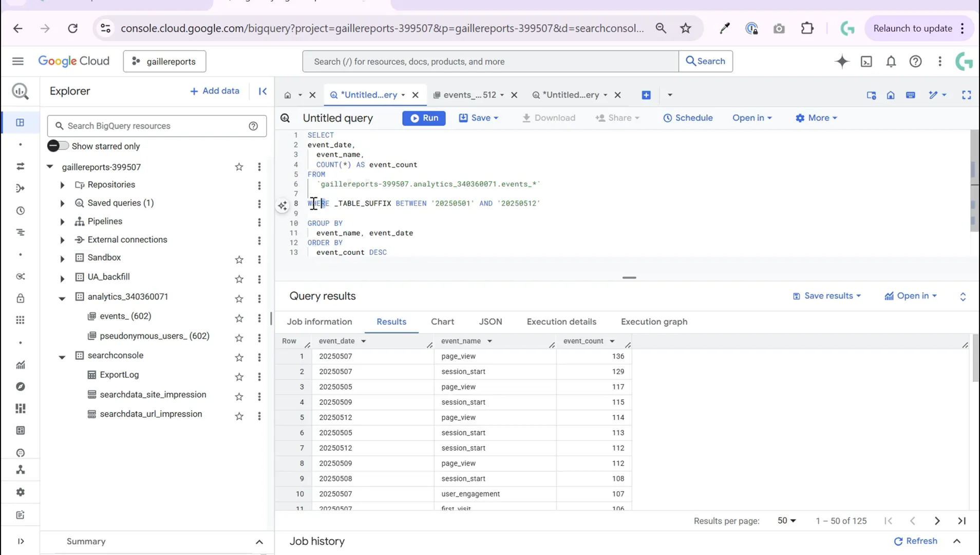The height and width of the screenshot is (555, 980).
Task: Bookmark this page with the star icon
Action: click(686, 28)
